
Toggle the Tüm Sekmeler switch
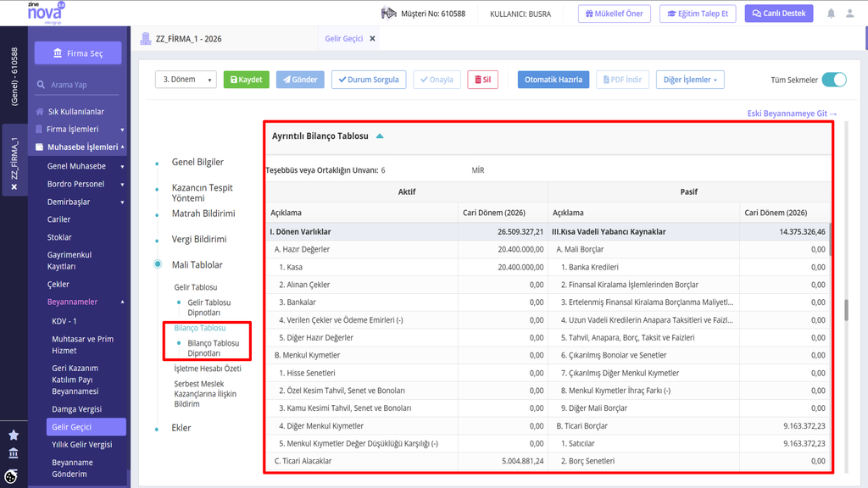[x=834, y=80]
